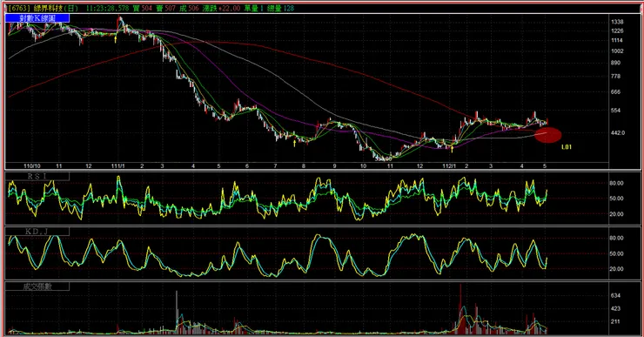Click stock name 綠界科技(日) in header
Viewport: 644px width, 337px height.
57,8
